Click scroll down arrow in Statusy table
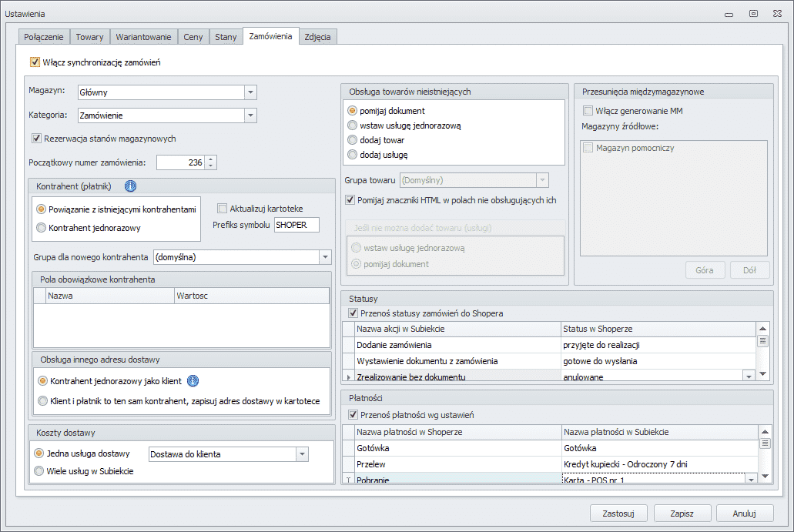Image resolution: width=794 pixels, height=532 pixels. point(762,374)
